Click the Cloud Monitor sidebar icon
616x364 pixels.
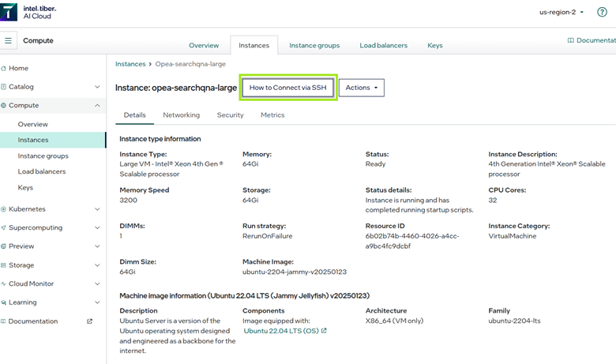click(x=4, y=284)
